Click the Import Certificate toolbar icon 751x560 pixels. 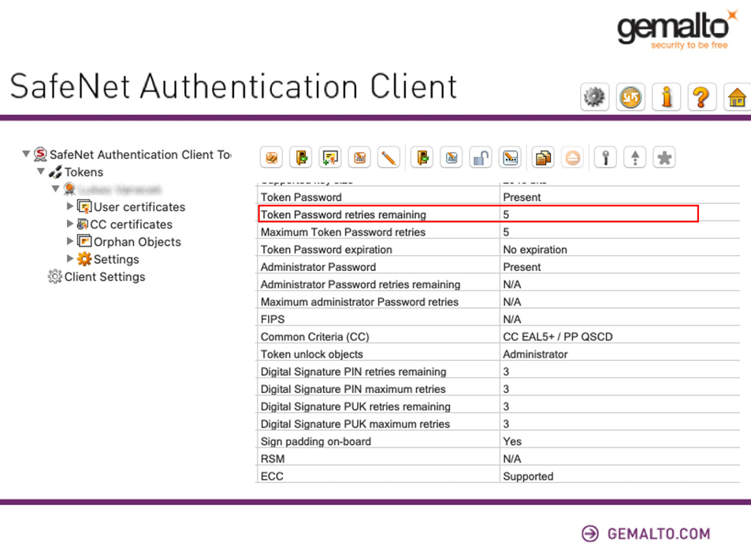point(330,158)
